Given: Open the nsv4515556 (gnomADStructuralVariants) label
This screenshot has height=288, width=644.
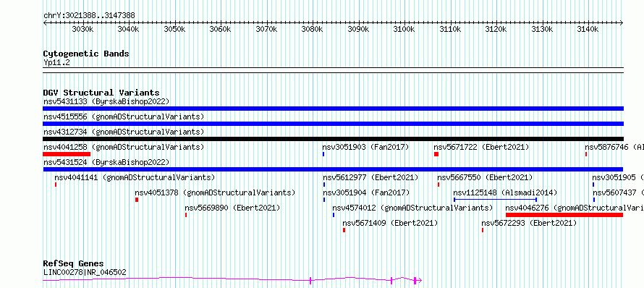Looking at the screenshot, I should (x=124, y=117).
